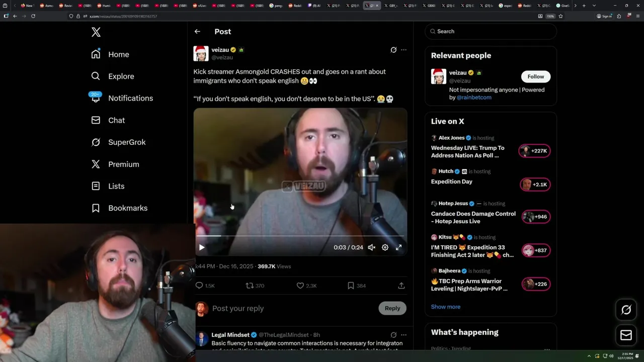This screenshot has width=644, height=362.
Task: Open the Explore section
Action: [x=113, y=76]
